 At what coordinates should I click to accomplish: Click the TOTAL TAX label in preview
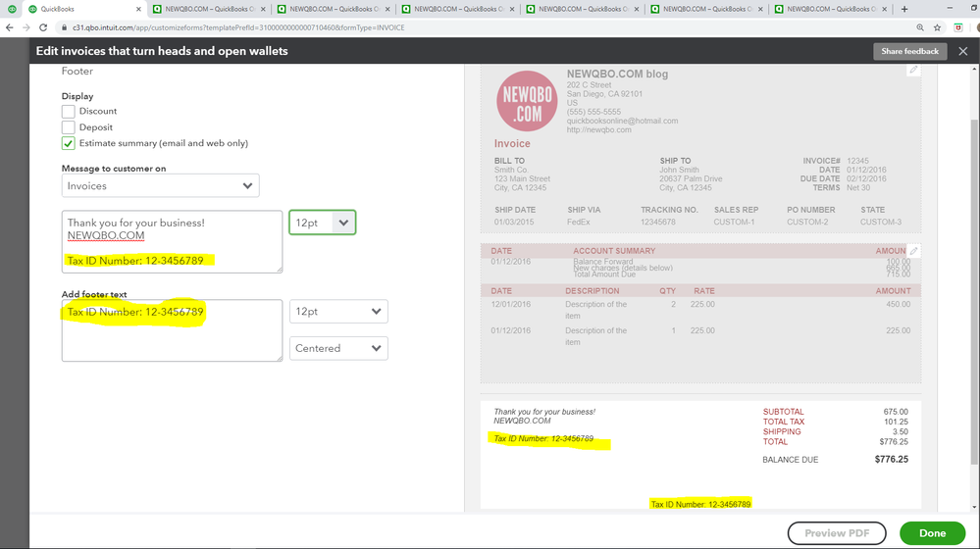784,422
